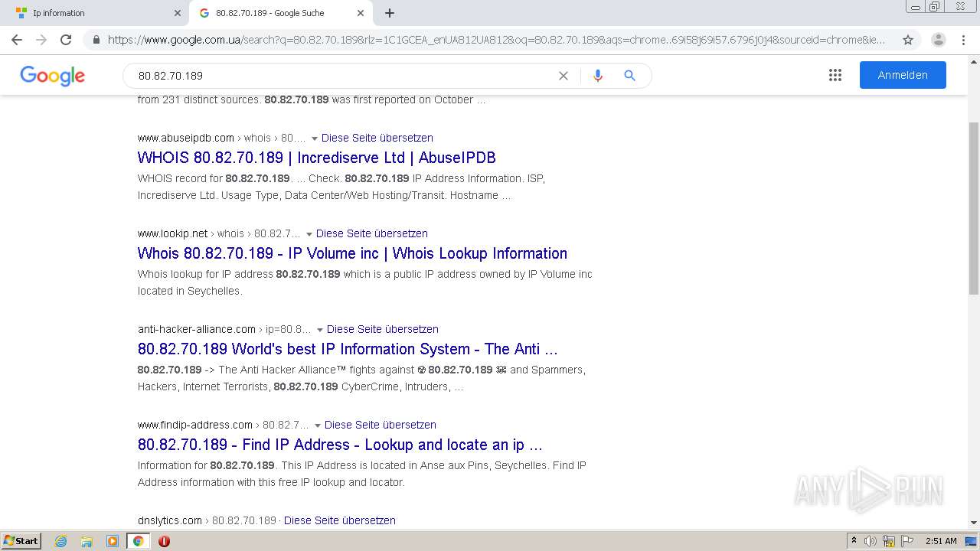Close the Google Suche tab
The width and height of the screenshot is (980, 551).
tap(361, 13)
